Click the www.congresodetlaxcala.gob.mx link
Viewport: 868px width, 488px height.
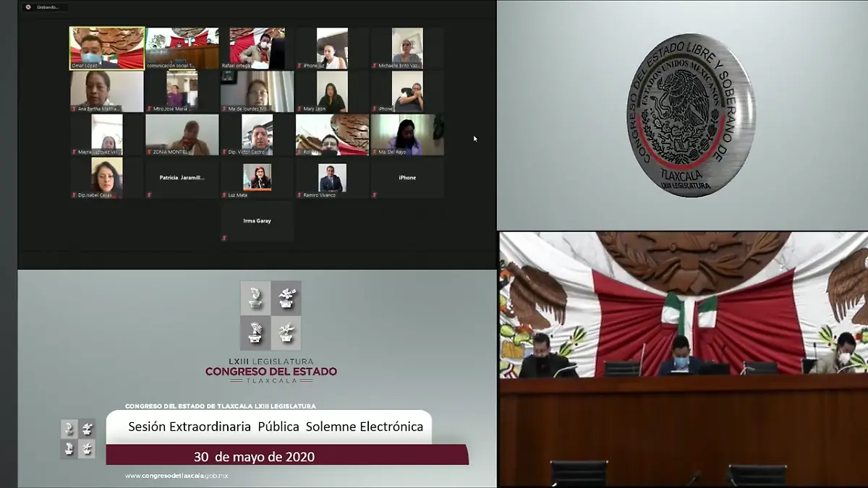(176, 476)
